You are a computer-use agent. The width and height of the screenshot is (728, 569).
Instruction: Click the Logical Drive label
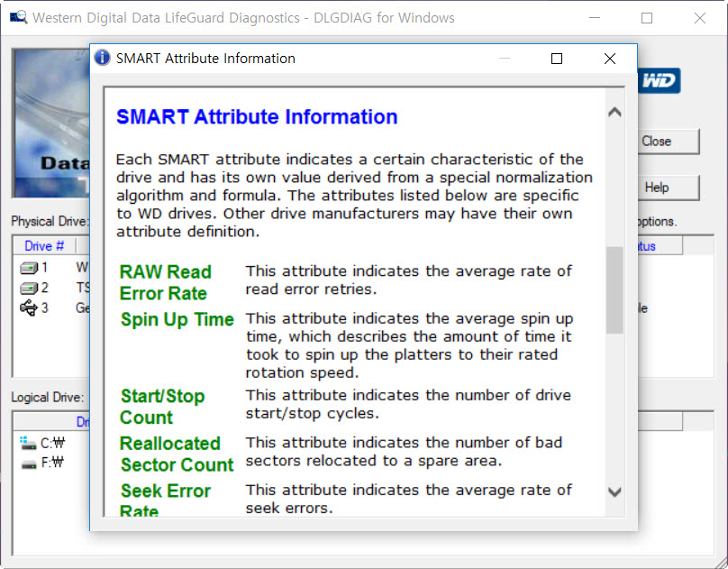point(48,397)
